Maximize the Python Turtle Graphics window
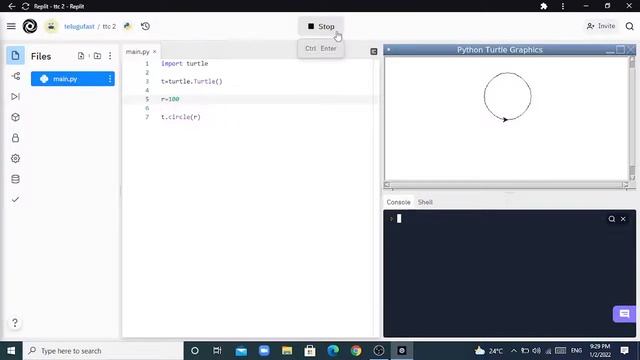This screenshot has width=640, height=360. pyautogui.click(x=620, y=49)
